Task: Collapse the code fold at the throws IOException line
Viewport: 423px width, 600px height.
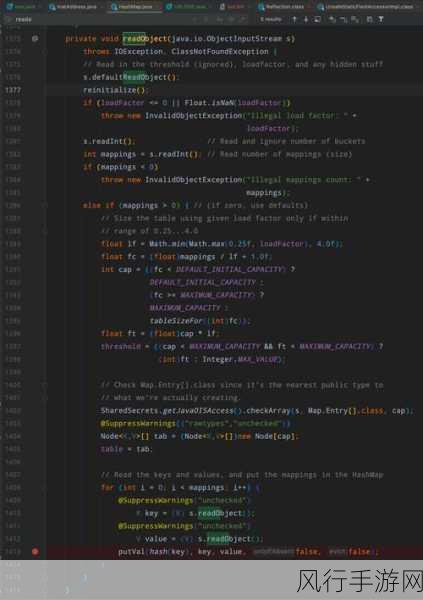Action: 44,51
